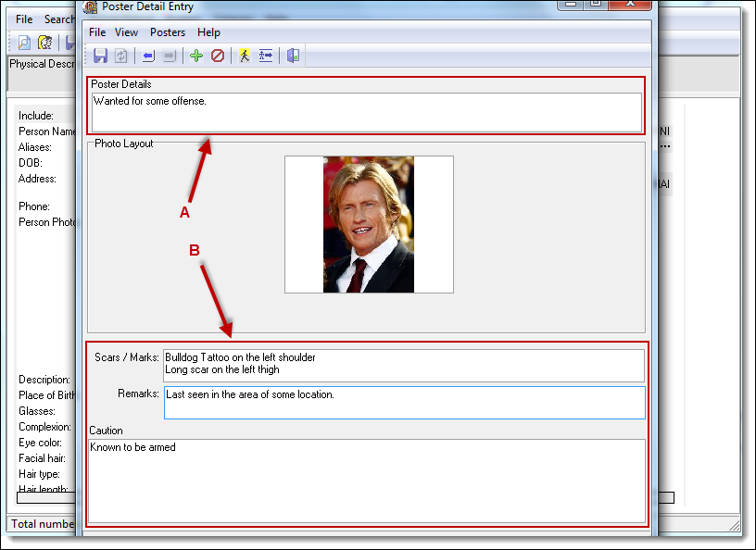756x550 pixels.
Task: Click the yellow walking person icon
Action: pos(245,56)
